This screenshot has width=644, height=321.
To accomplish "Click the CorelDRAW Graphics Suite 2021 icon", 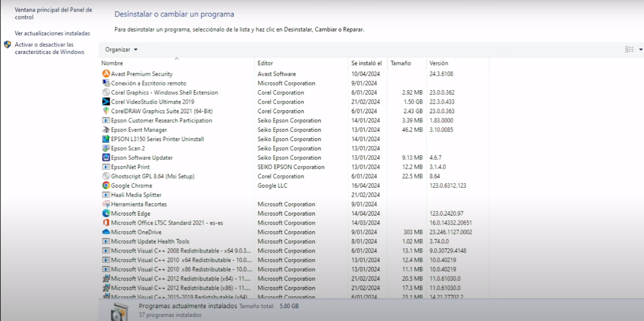I will coord(106,111).
